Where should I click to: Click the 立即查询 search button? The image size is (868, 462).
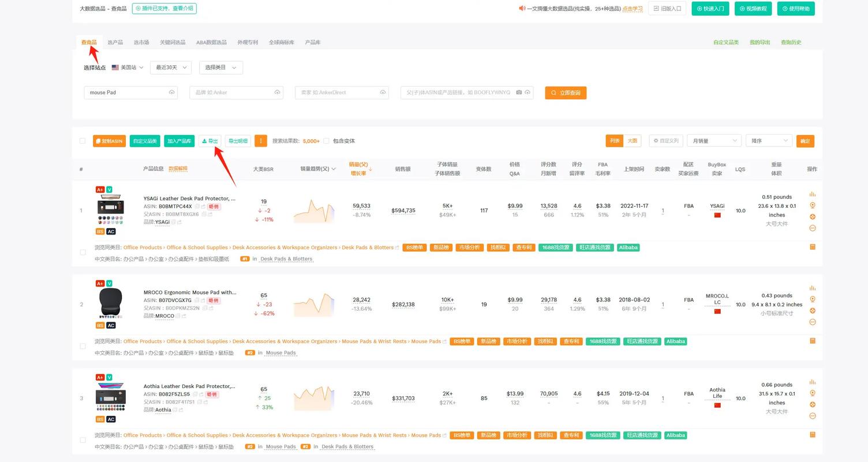pyautogui.click(x=566, y=92)
